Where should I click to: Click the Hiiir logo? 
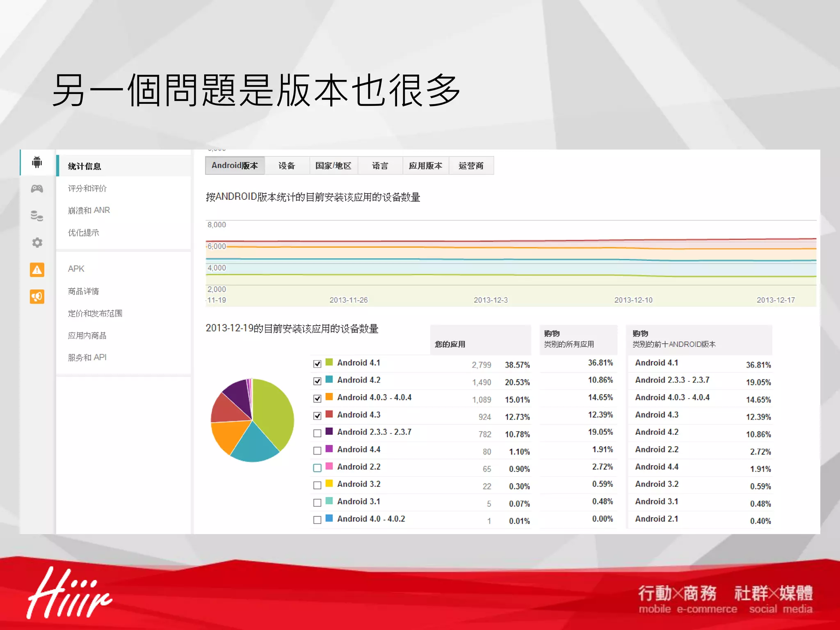coord(69,593)
